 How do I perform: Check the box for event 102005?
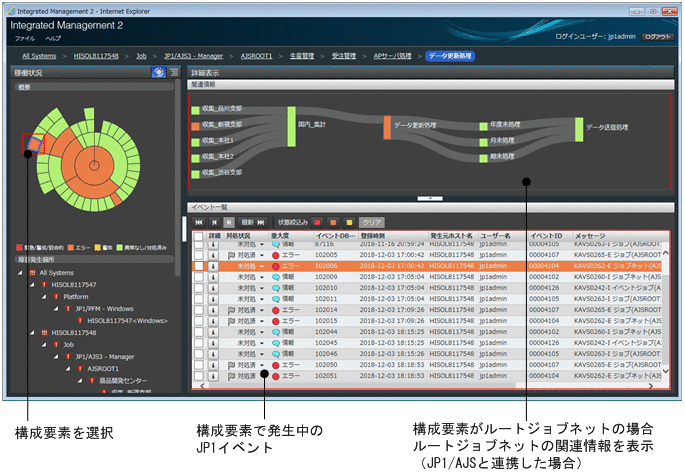[199, 255]
